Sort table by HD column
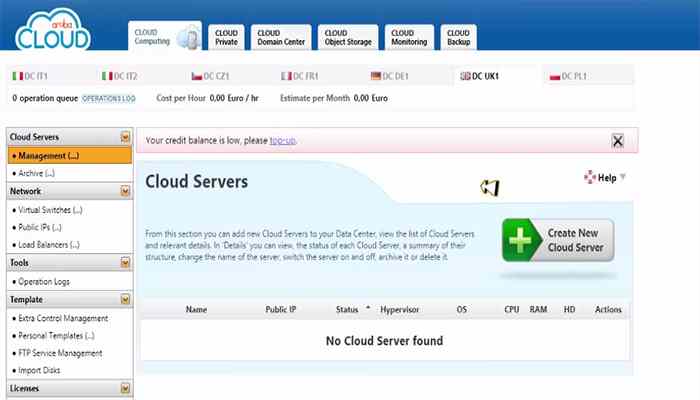700x400 pixels. (x=569, y=309)
